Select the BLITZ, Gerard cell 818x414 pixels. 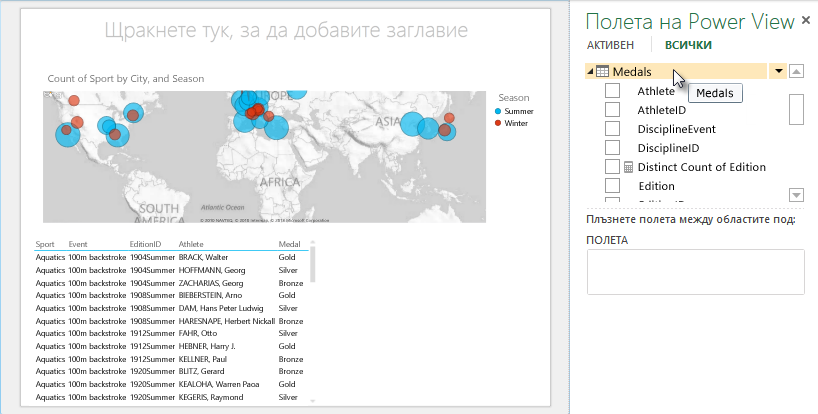click(x=201, y=371)
